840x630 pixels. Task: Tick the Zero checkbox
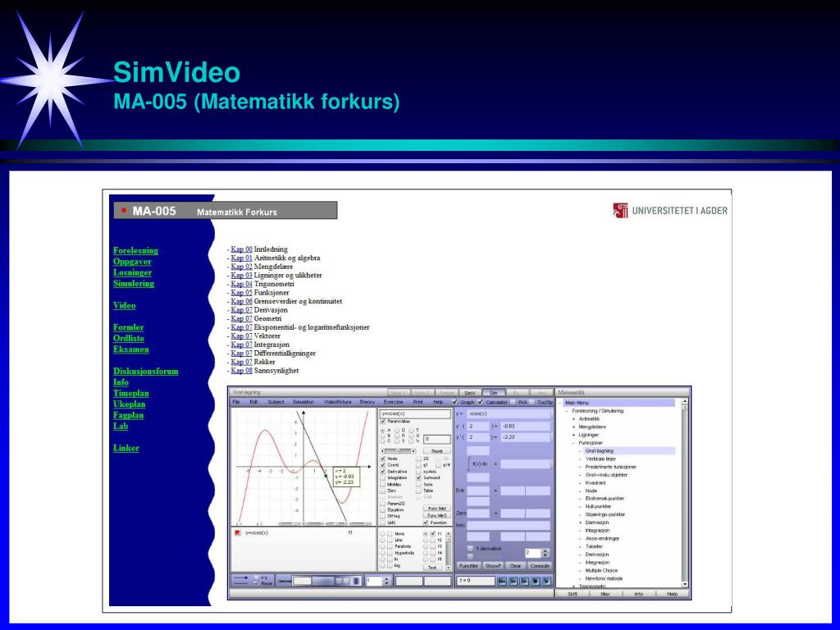tap(383, 491)
